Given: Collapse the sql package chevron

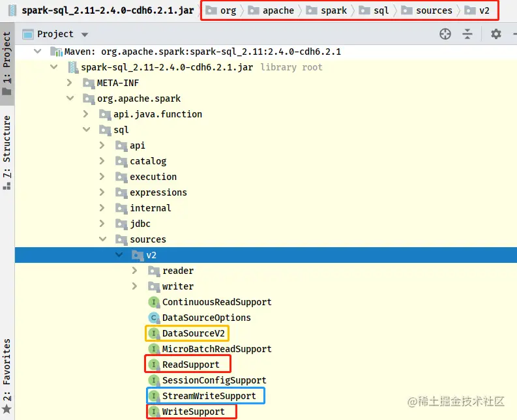Looking at the screenshot, I should click(x=87, y=130).
